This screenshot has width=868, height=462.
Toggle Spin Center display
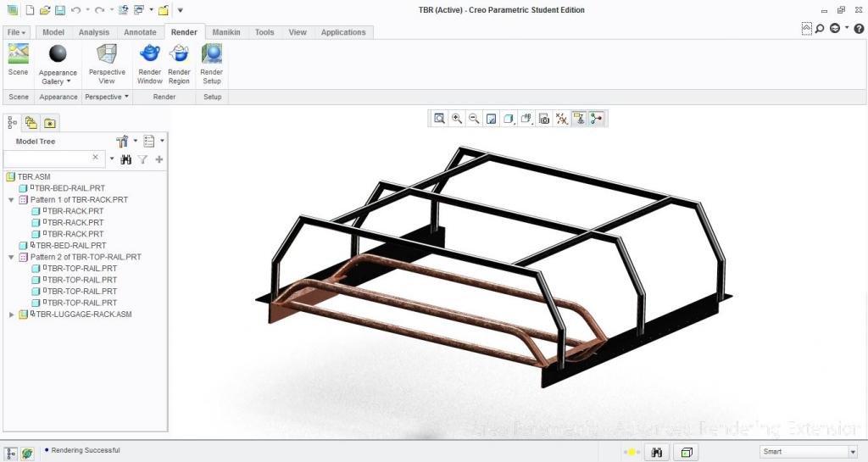click(596, 119)
